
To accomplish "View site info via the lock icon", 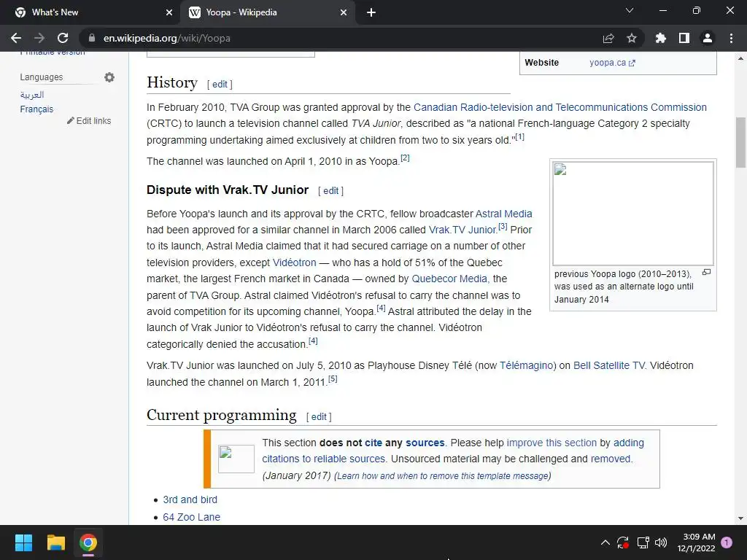I will [x=92, y=38].
